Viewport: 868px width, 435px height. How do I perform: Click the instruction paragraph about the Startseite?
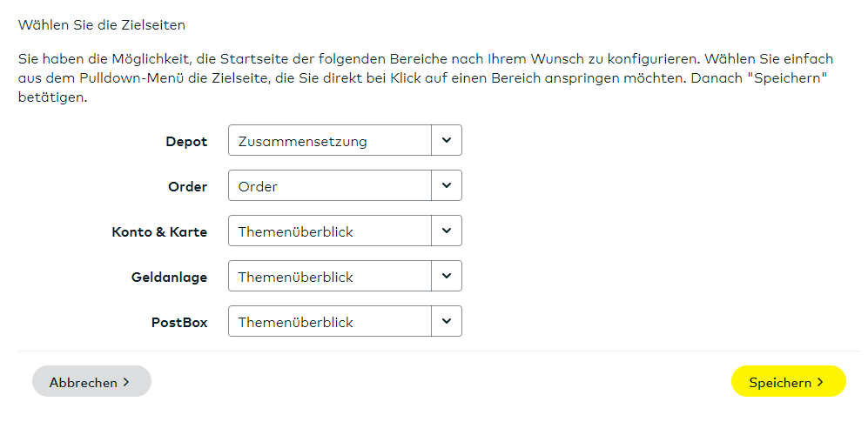425,78
